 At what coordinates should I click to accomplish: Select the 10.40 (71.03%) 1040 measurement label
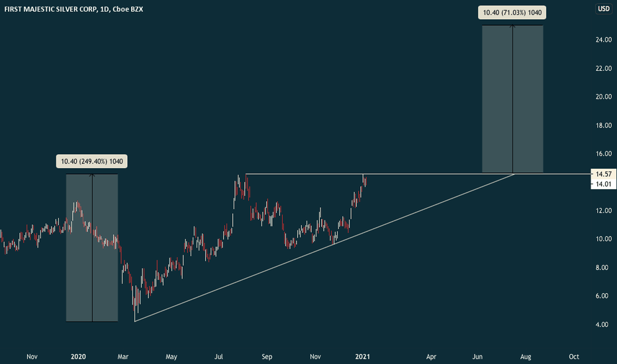(x=512, y=13)
